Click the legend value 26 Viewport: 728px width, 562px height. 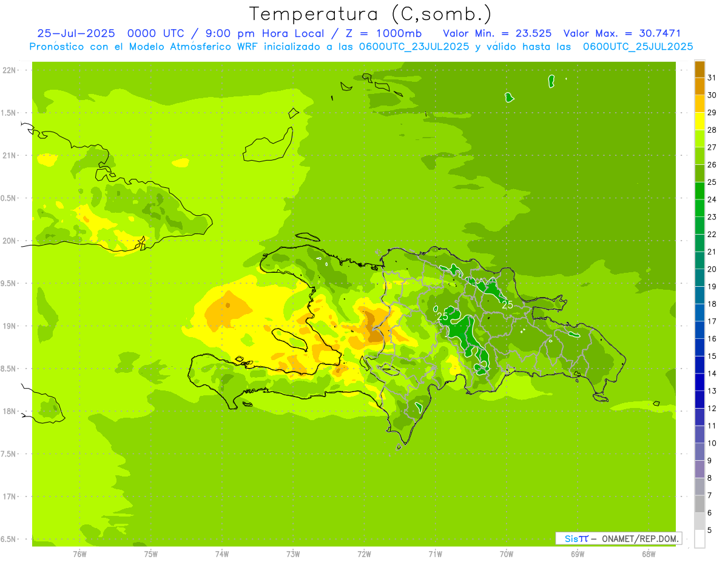[x=712, y=164]
